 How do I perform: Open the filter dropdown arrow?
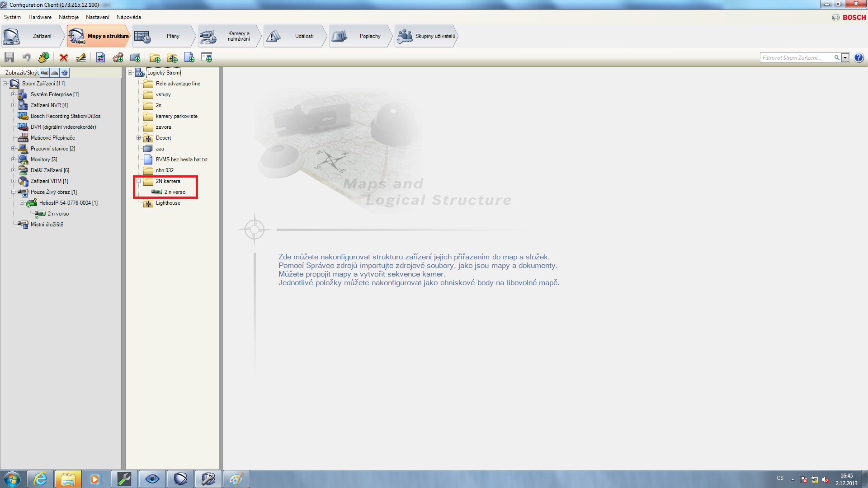coord(845,57)
